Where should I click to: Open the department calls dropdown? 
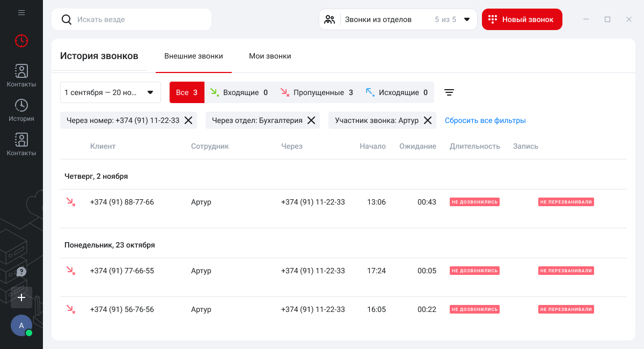click(398, 19)
